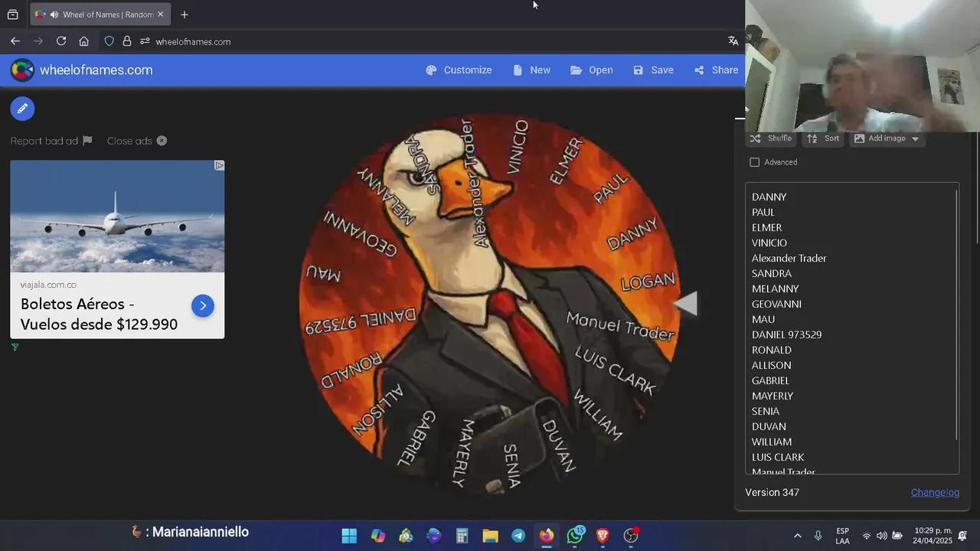This screenshot has height=551, width=980.
Task: Show hidden system tray icons
Action: click(797, 536)
